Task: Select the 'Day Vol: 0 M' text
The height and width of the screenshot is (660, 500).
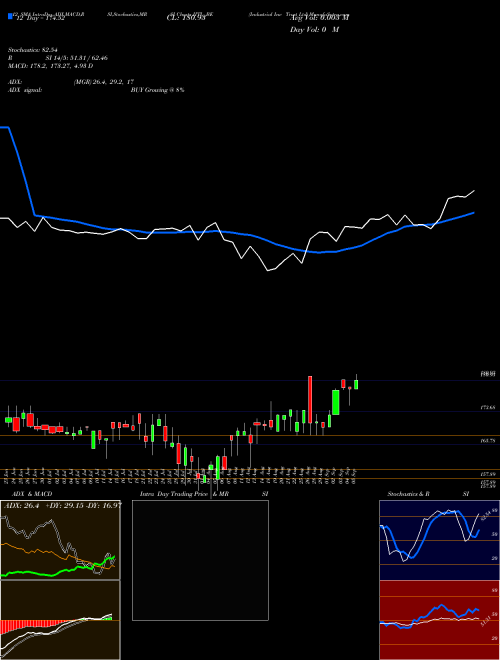Action: (x=314, y=30)
